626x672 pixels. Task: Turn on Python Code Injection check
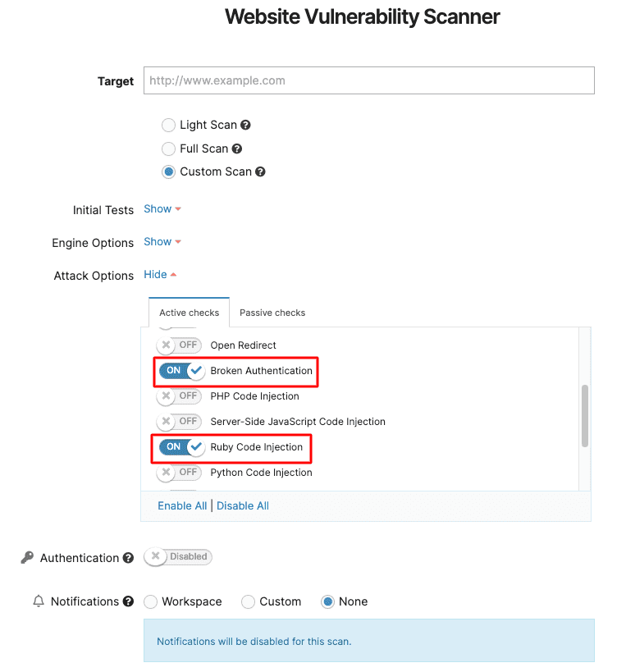[x=179, y=473]
